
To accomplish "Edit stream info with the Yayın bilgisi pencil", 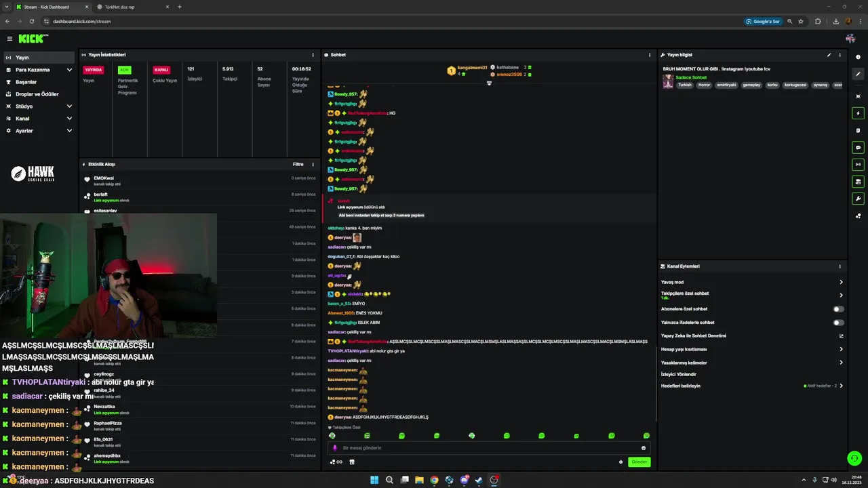I will point(829,55).
